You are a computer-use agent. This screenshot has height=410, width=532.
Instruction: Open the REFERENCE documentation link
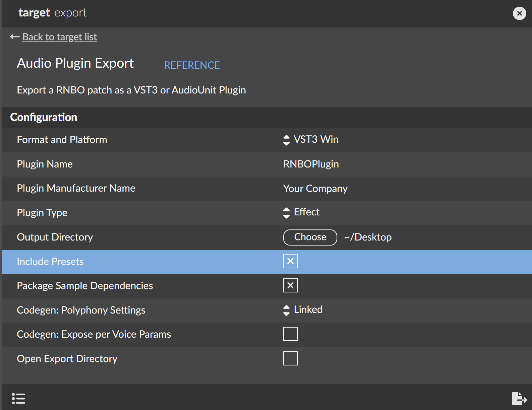pyautogui.click(x=192, y=65)
